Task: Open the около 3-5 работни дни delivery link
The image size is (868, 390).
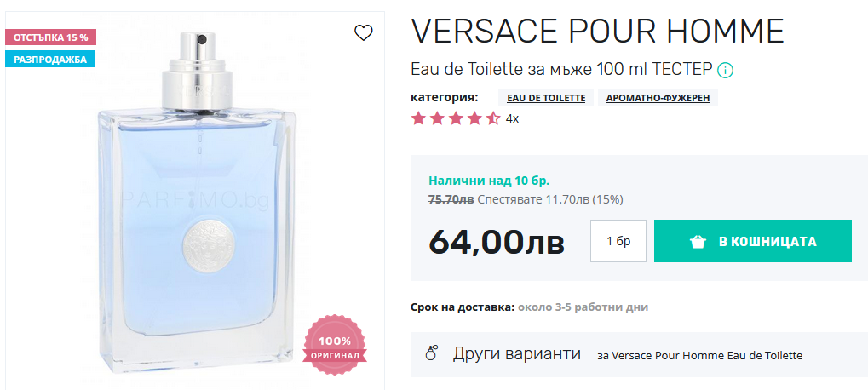Action: point(583,307)
